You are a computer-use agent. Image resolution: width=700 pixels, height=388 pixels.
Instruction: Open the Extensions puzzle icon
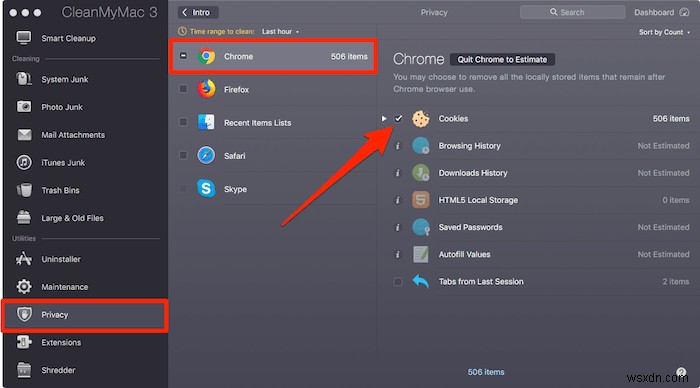click(24, 342)
